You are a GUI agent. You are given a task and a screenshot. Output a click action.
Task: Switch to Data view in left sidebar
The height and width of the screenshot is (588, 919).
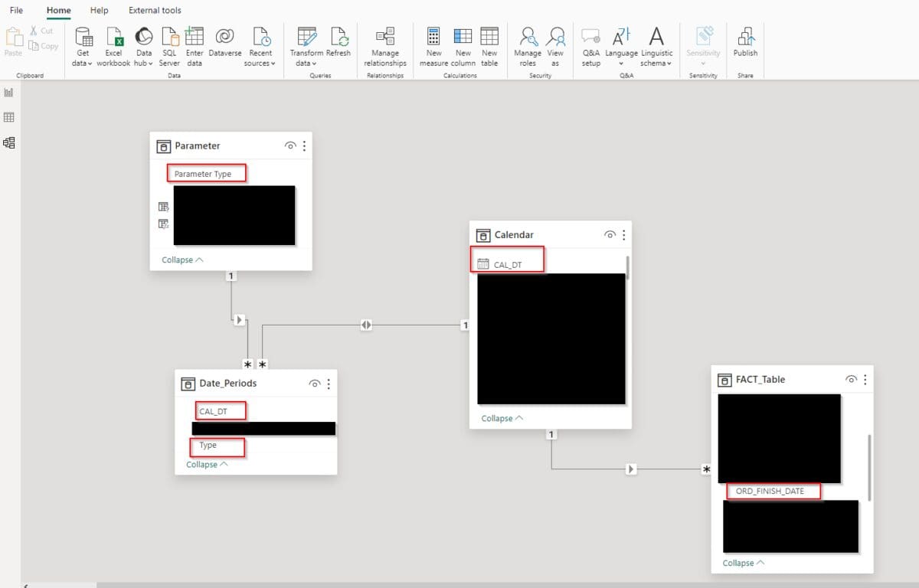[x=9, y=116]
